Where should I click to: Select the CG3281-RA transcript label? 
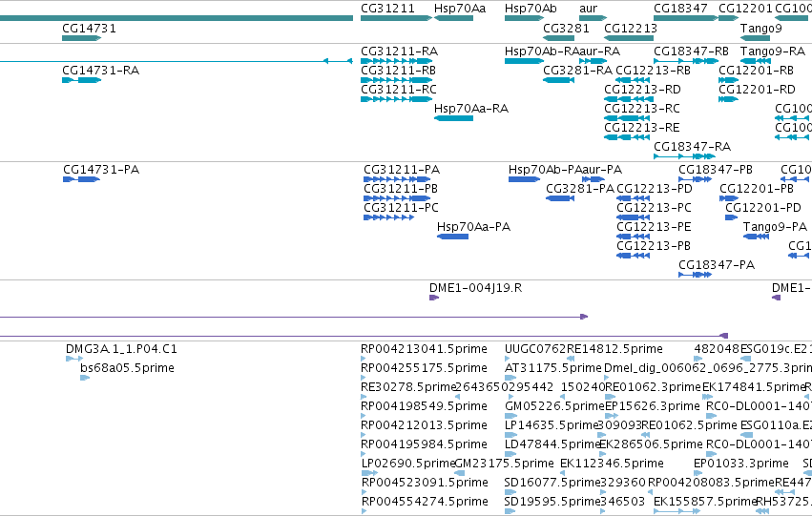click(578, 71)
